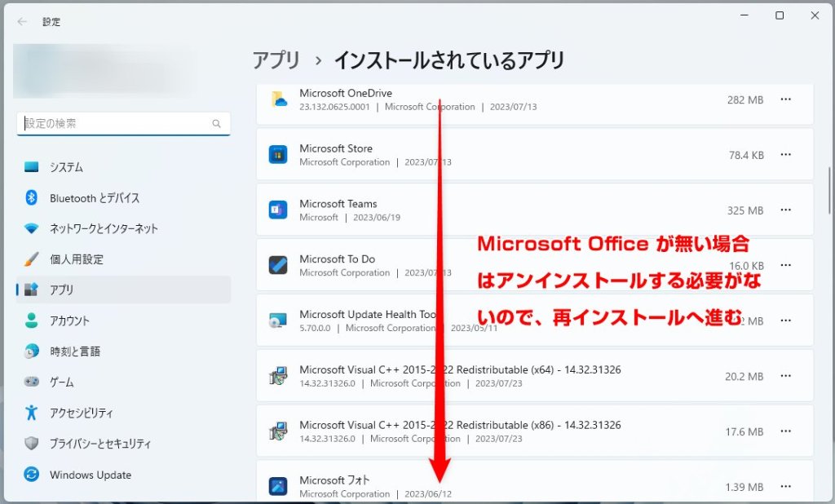Screen dimensions: 835x504
Task: Open more options for Microsoft To Do
Action: tap(785, 265)
